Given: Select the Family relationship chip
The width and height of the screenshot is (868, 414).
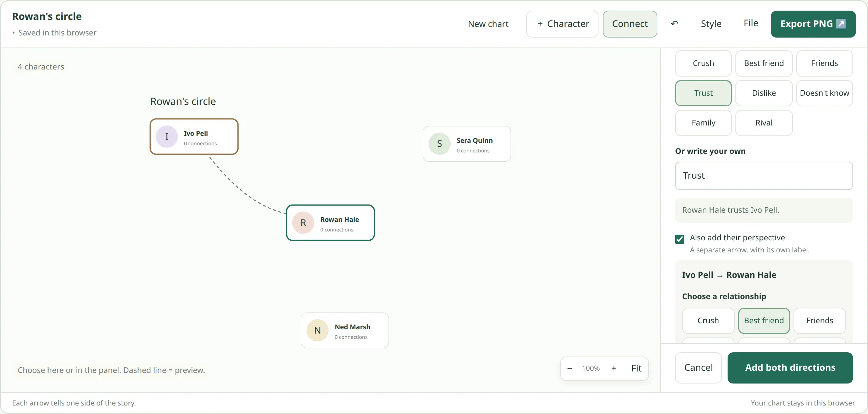Looking at the screenshot, I should pos(703,123).
